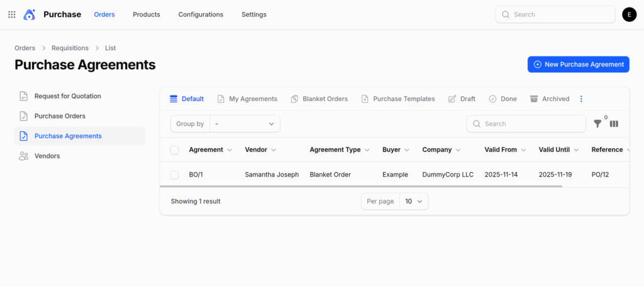Open the Agreement Type column sort chevron

click(367, 150)
